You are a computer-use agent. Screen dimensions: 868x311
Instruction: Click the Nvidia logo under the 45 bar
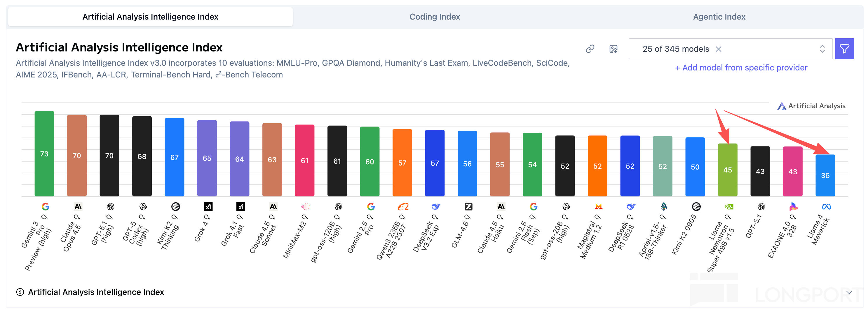728,206
